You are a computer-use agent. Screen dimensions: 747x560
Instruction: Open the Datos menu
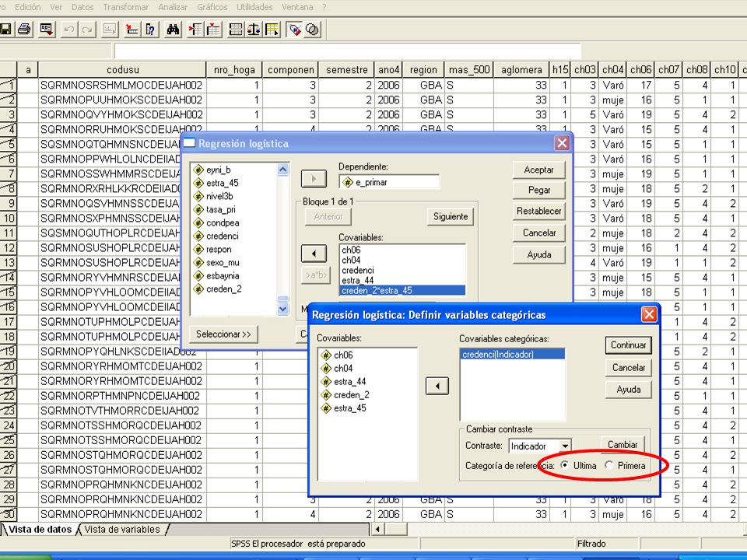pos(82,7)
